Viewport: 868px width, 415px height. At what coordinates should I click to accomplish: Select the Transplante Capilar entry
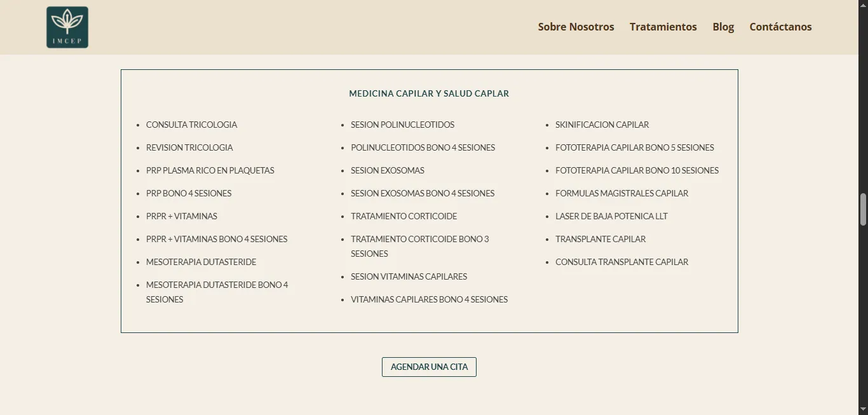coord(600,239)
